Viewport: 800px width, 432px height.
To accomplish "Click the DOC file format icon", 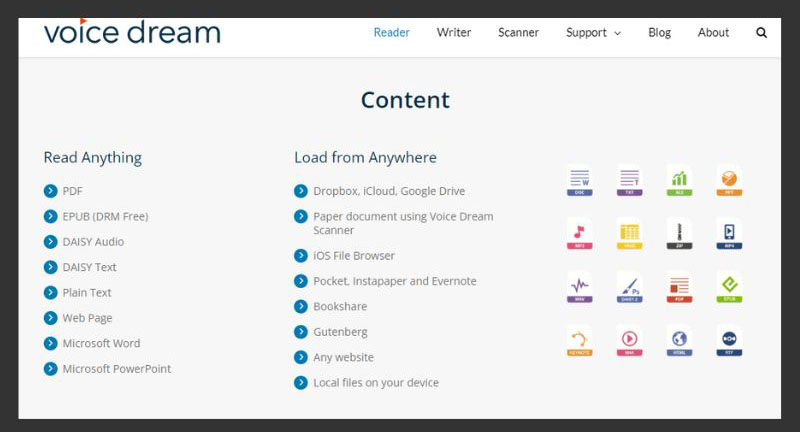I will pyautogui.click(x=579, y=181).
